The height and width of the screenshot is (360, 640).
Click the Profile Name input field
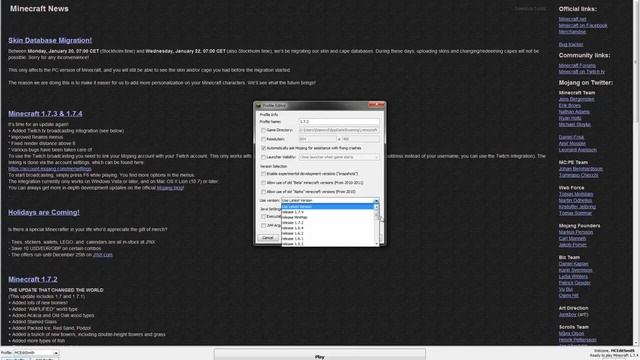click(339, 122)
